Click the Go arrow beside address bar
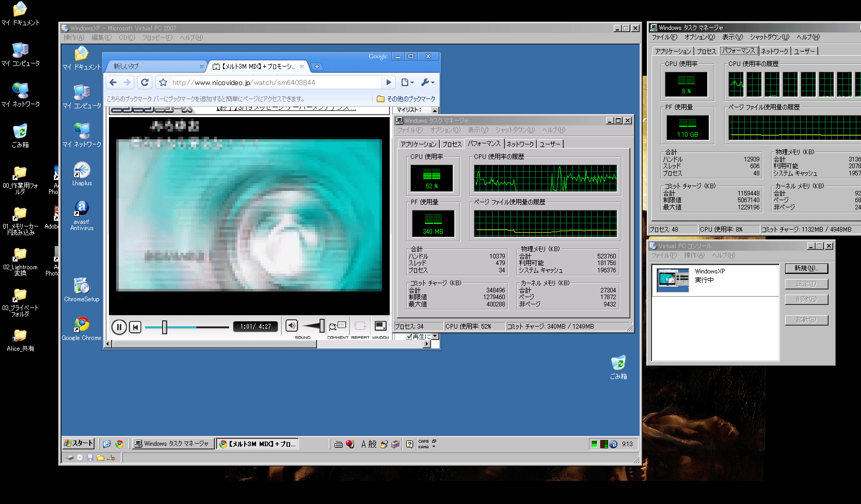Viewport: 861px width, 504px height. click(389, 82)
